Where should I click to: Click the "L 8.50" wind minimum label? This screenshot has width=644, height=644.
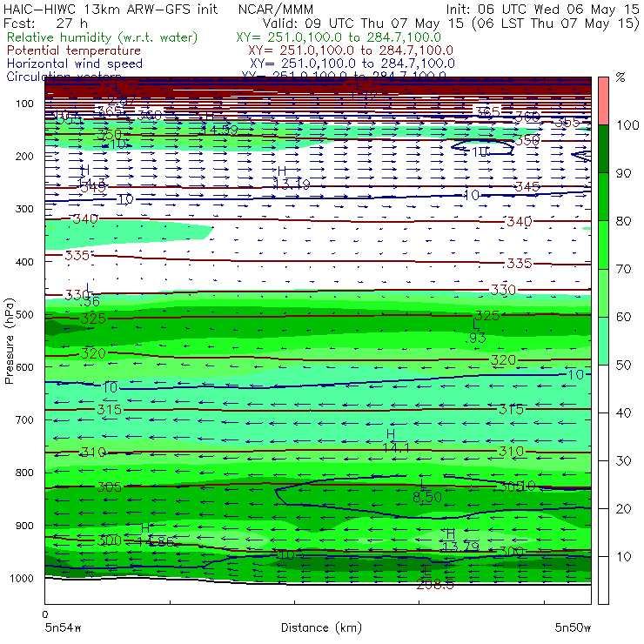[426, 491]
